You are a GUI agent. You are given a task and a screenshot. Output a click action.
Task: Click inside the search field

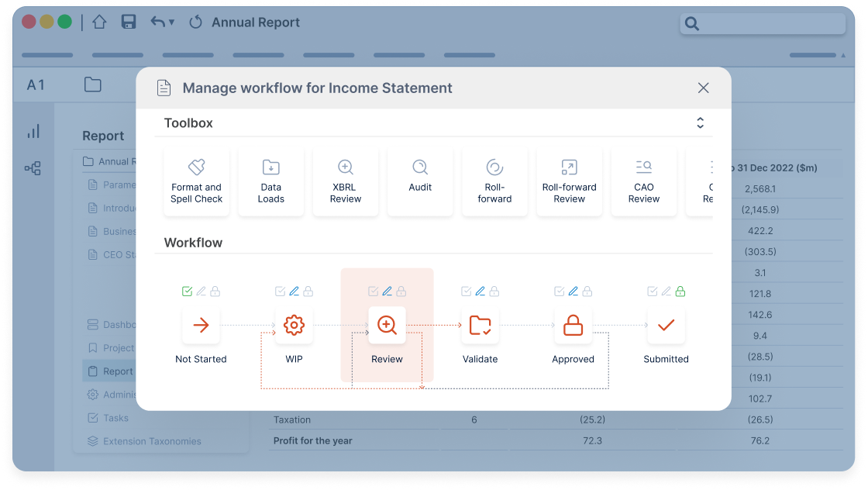coord(763,24)
